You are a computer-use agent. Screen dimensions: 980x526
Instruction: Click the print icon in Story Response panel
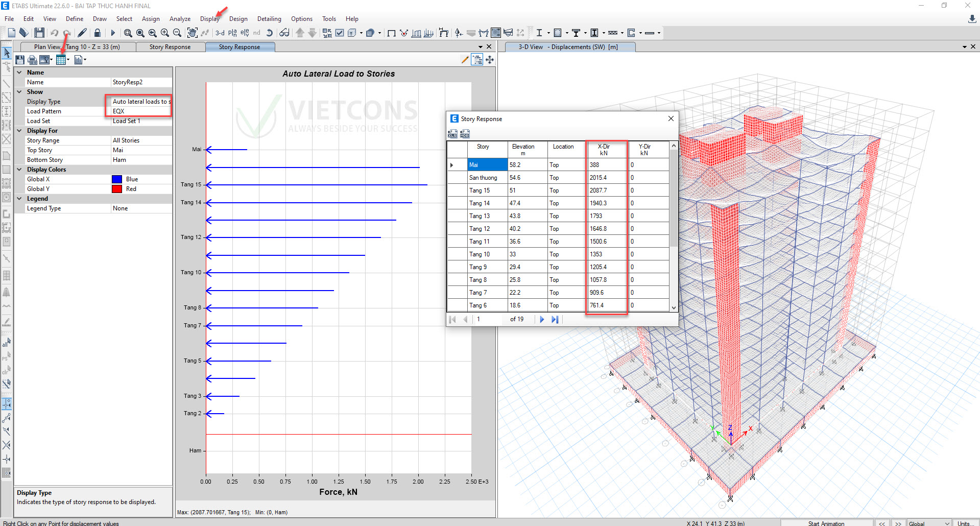32,60
